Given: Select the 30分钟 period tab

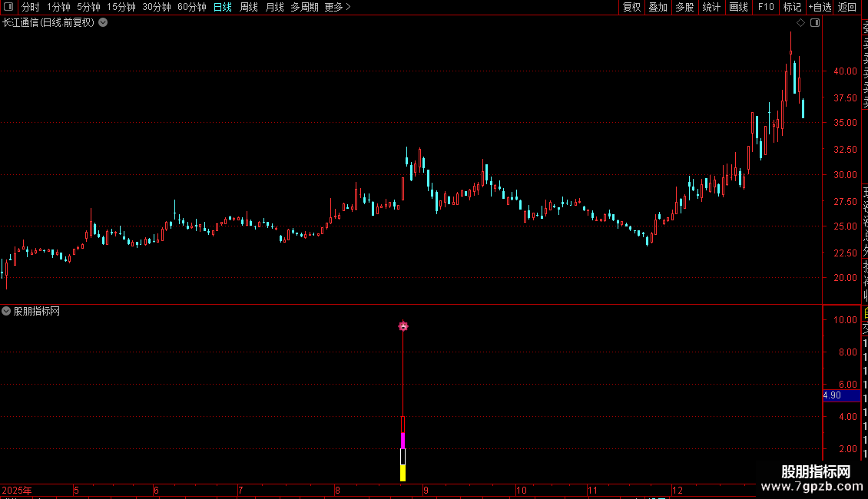Looking at the screenshot, I should 157,7.
